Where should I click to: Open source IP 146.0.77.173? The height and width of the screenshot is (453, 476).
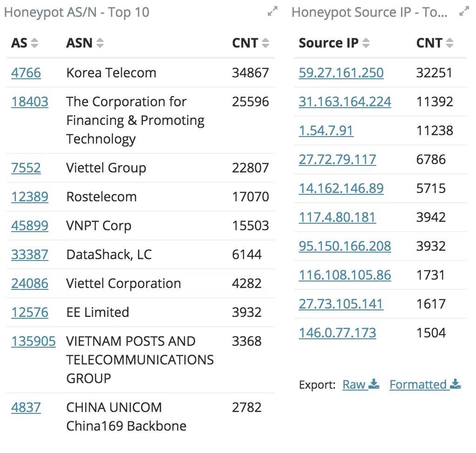click(x=338, y=333)
